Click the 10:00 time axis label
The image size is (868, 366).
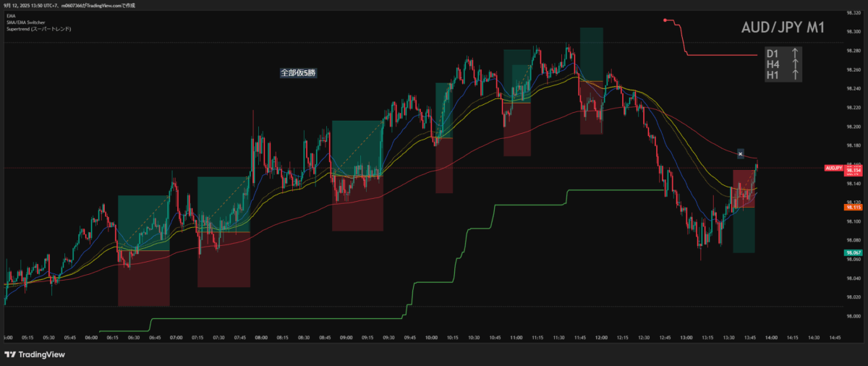point(432,337)
